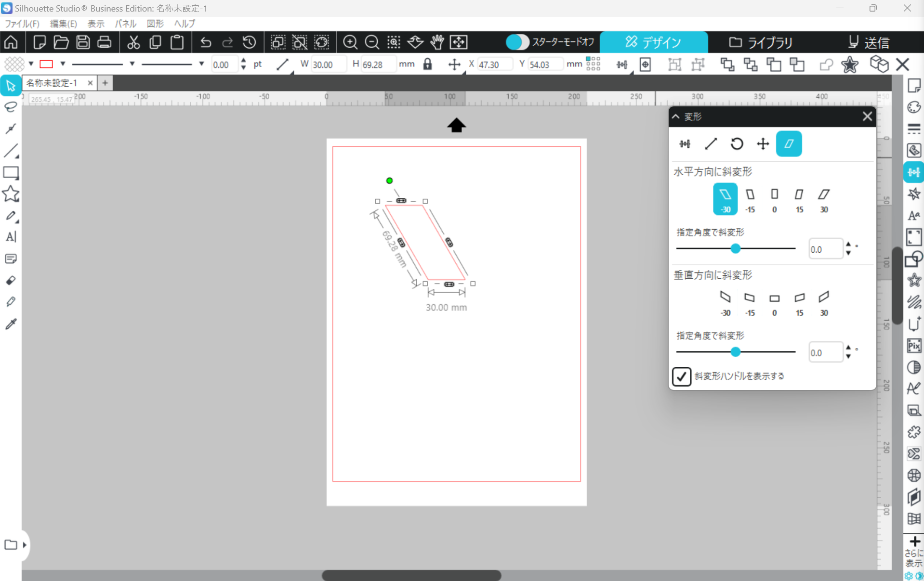This screenshot has height=581, width=924.
Task: Open the second line style dropdown
Action: click(201, 64)
